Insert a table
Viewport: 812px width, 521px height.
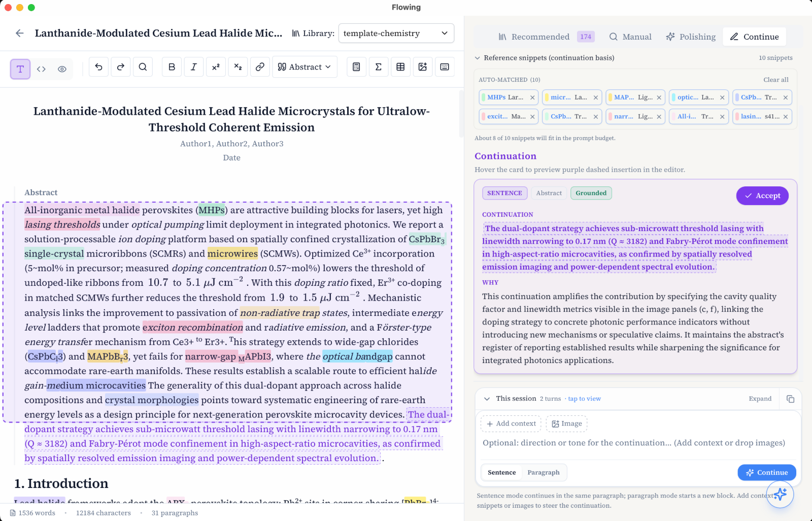tap(400, 67)
